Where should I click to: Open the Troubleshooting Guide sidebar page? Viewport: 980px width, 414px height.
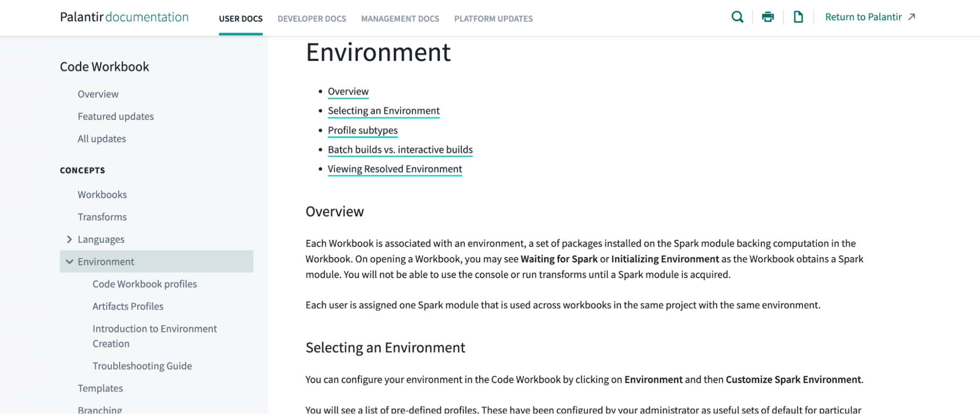point(142,366)
